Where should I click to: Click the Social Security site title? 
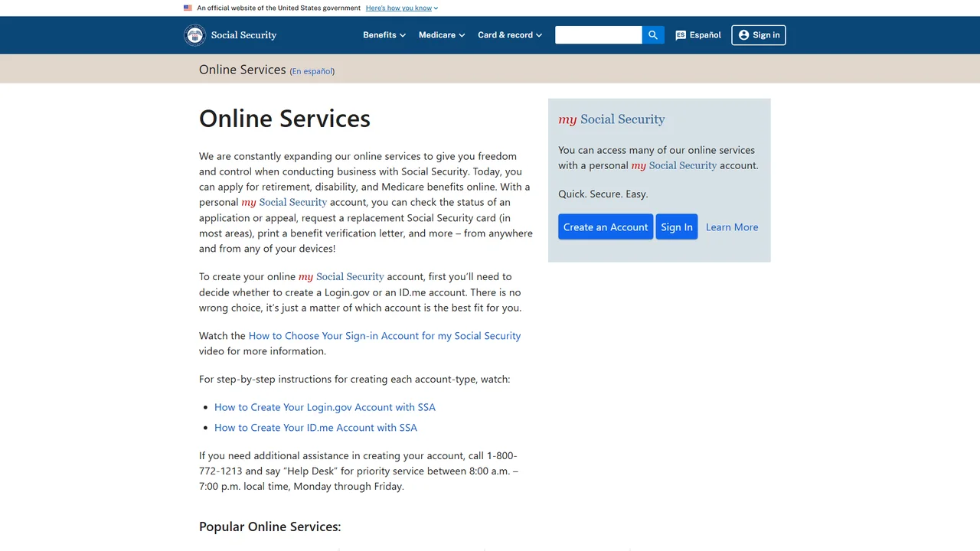243,35
